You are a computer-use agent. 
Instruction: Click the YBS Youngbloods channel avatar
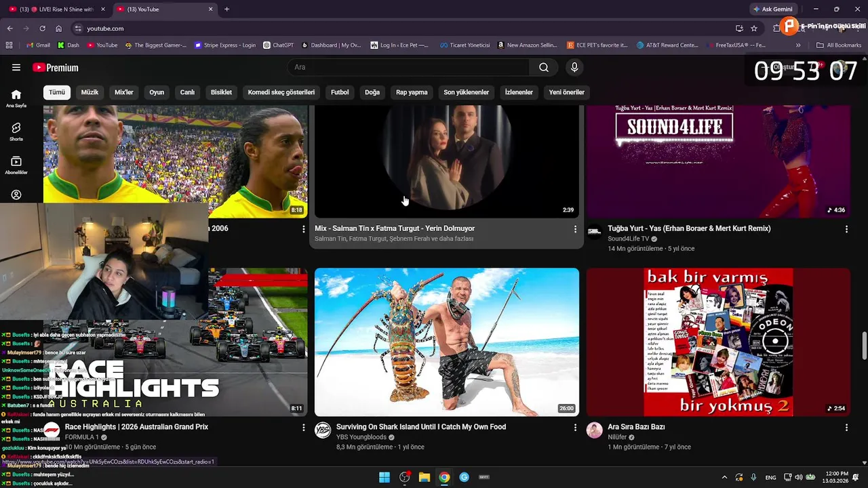point(323,430)
